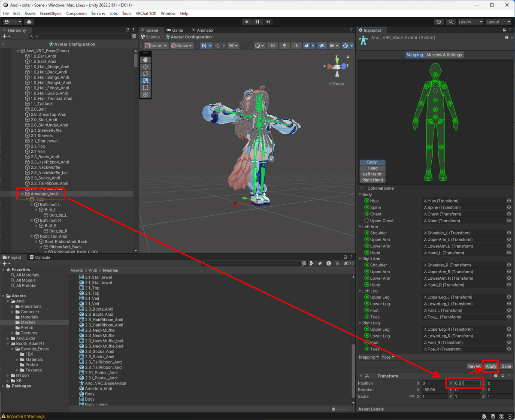
Task: Toggle scene lighting button
Action: pos(284,45)
